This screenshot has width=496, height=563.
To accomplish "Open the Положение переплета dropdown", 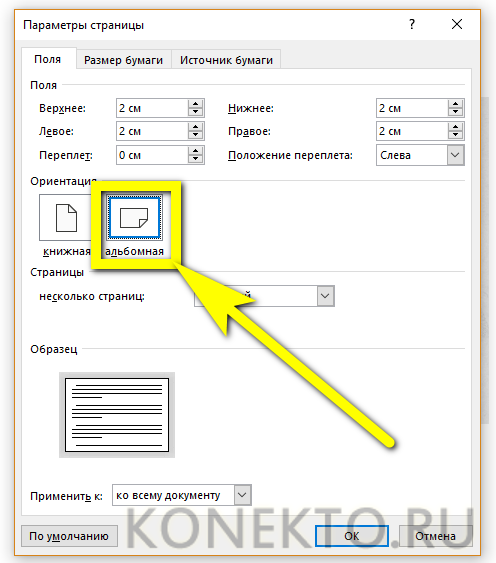I will coord(420,155).
